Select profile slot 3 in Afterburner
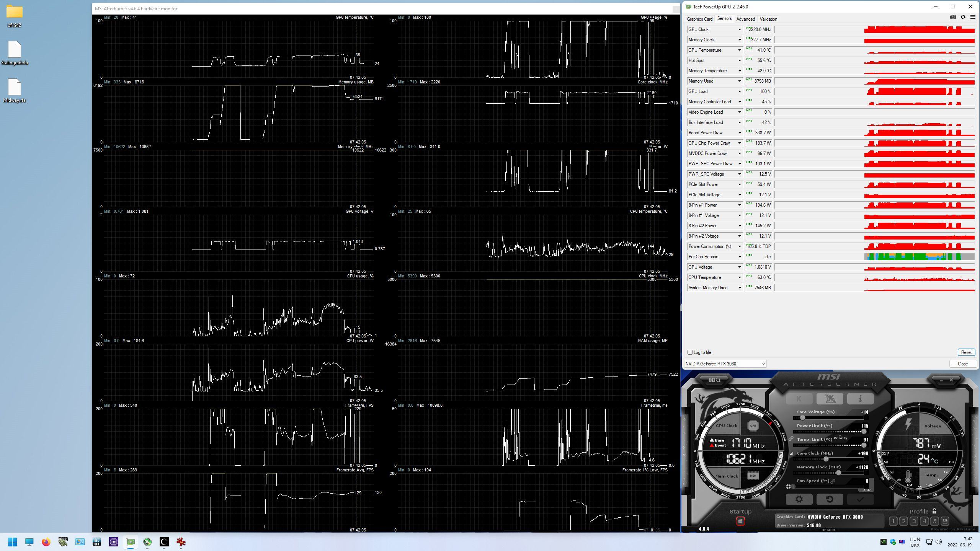Viewport: 980px width, 551px height. pos(914,521)
